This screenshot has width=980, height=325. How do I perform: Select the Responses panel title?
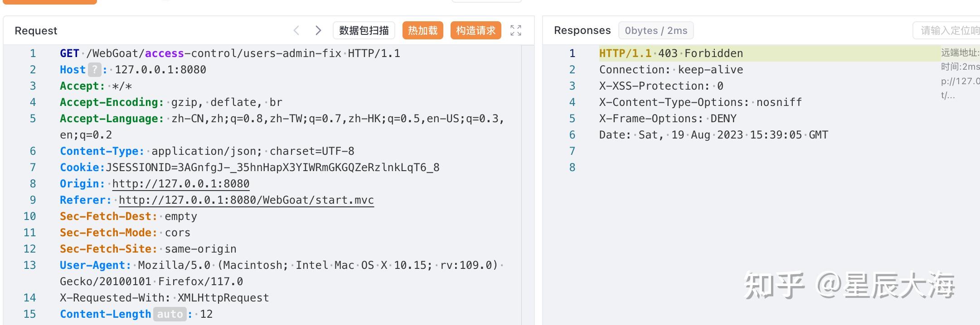pos(582,30)
